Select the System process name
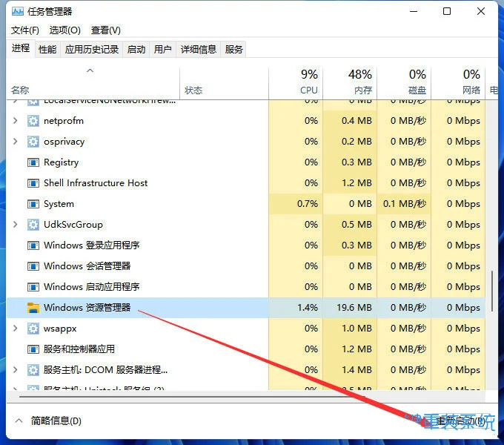 59,204
